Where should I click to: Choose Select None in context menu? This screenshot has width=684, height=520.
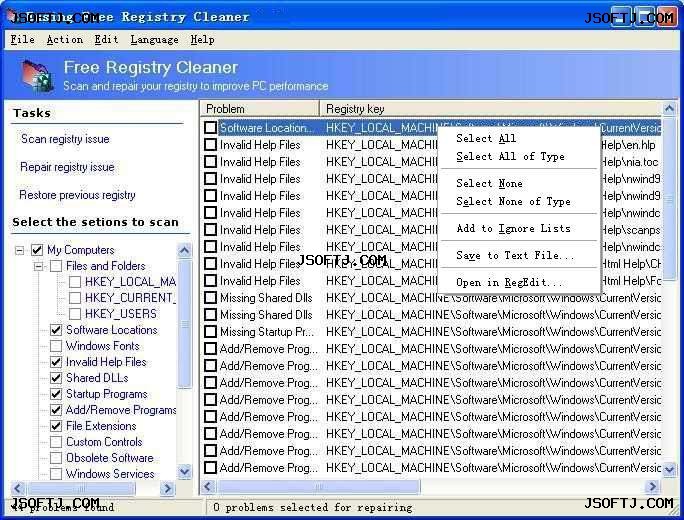coord(489,183)
